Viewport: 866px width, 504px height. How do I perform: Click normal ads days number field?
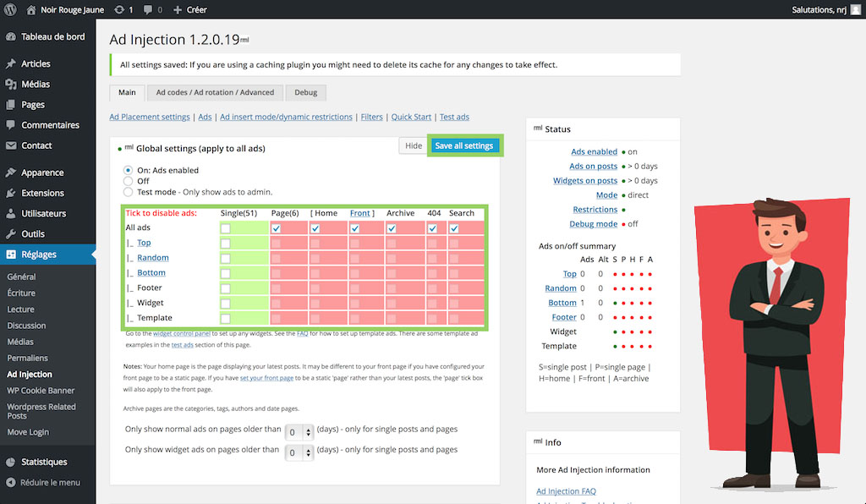(x=295, y=432)
